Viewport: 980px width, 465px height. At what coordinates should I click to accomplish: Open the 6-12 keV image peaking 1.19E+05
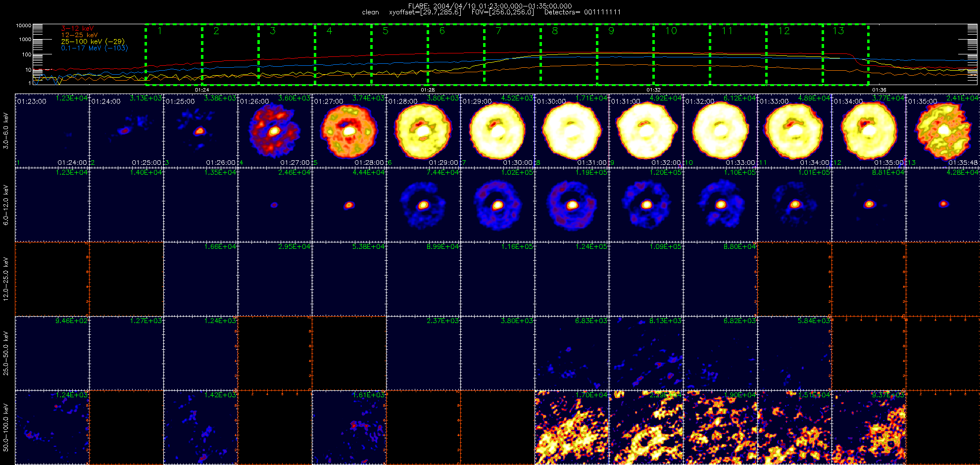(x=572, y=205)
